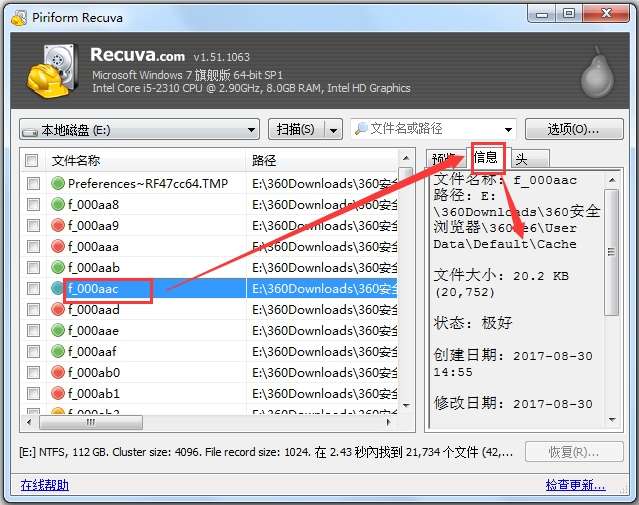The width and height of the screenshot is (639, 505).
Task: Click file list scroll-right arrow
Action: [x=388, y=422]
